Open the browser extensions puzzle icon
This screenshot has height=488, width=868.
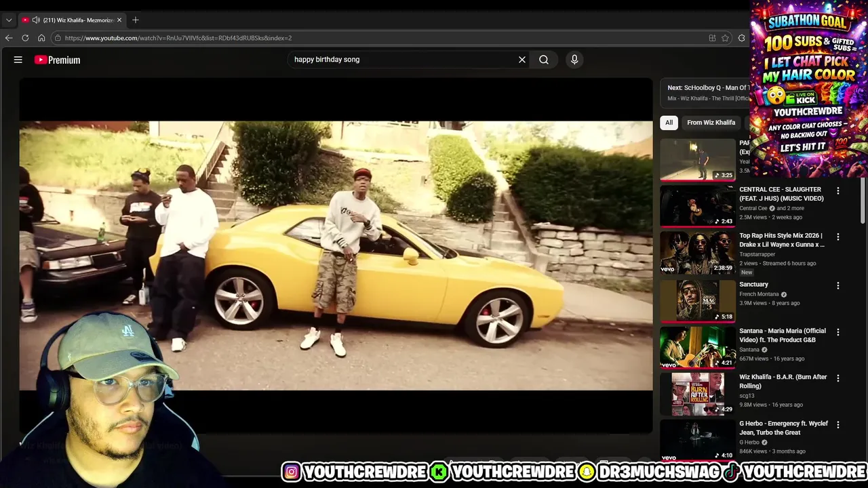pyautogui.click(x=742, y=38)
